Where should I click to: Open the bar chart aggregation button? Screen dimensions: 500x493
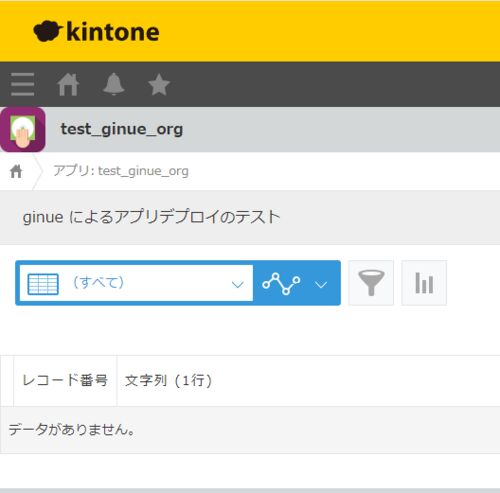424,283
